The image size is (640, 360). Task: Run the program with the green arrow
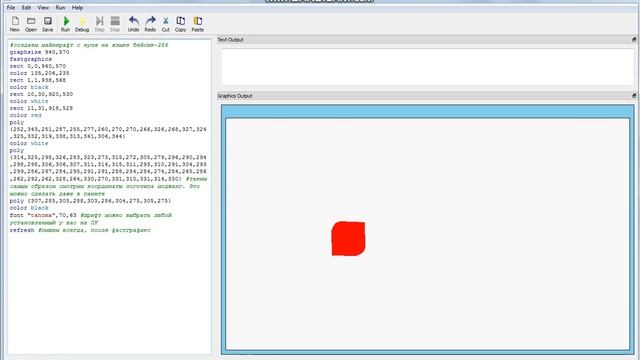(66, 24)
